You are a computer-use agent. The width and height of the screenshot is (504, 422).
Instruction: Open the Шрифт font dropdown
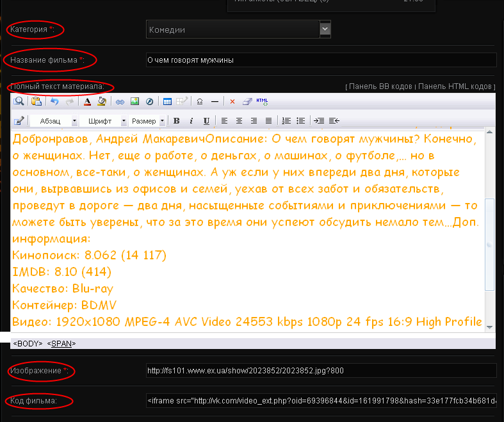[x=103, y=121]
